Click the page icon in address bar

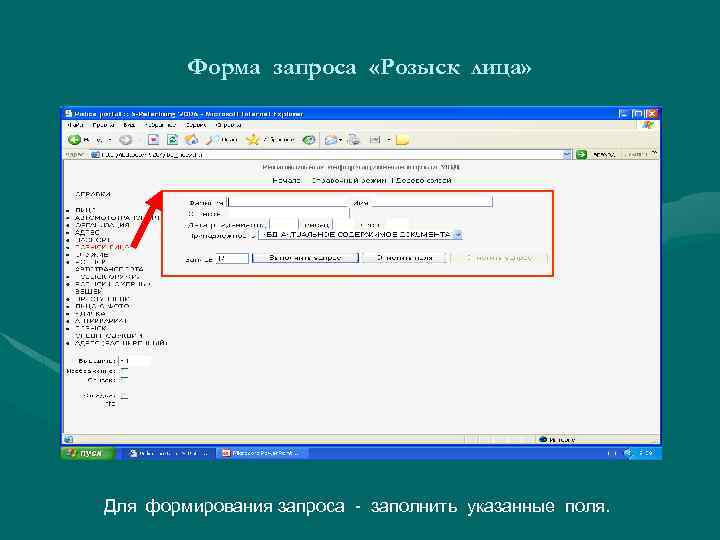[x=95, y=155]
